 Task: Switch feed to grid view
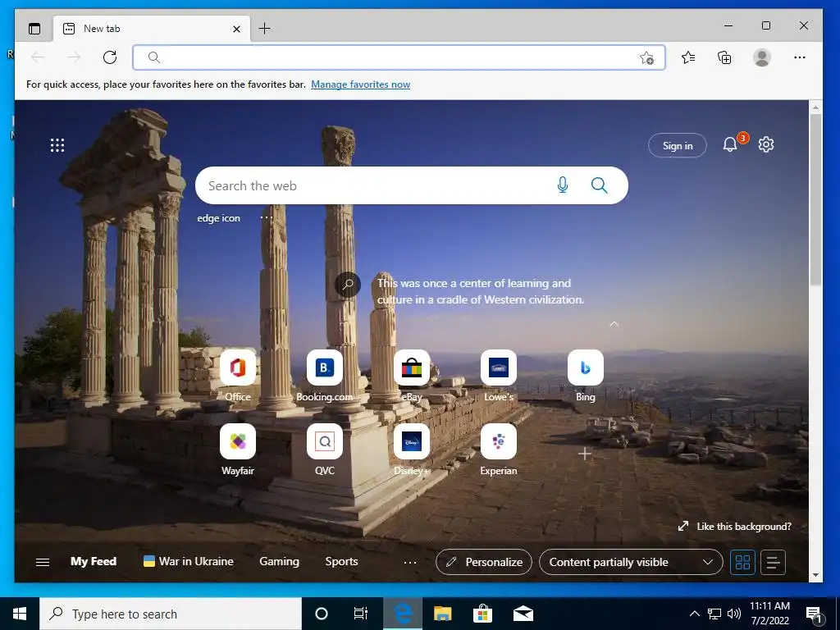pyautogui.click(x=742, y=562)
